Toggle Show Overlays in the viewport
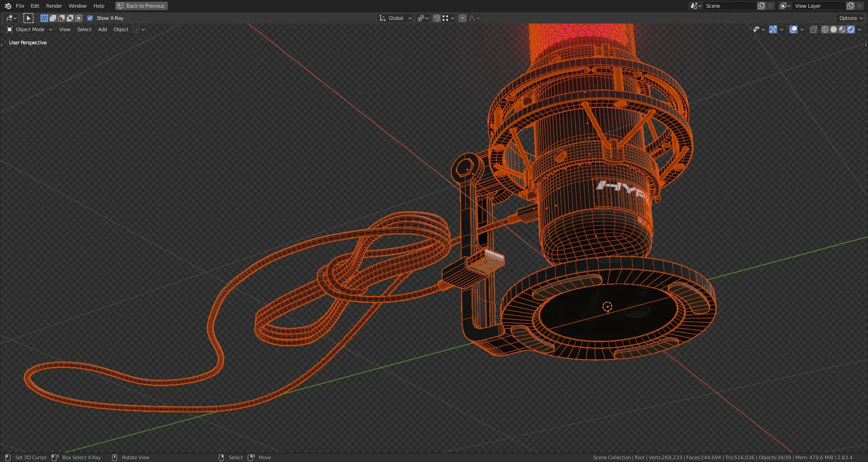This screenshot has width=868, height=462. click(x=793, y=29)
